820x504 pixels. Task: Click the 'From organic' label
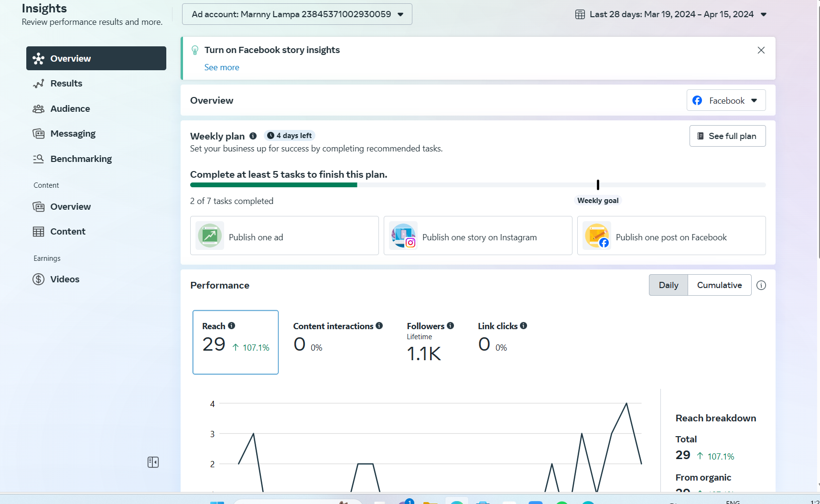[703, 477]
